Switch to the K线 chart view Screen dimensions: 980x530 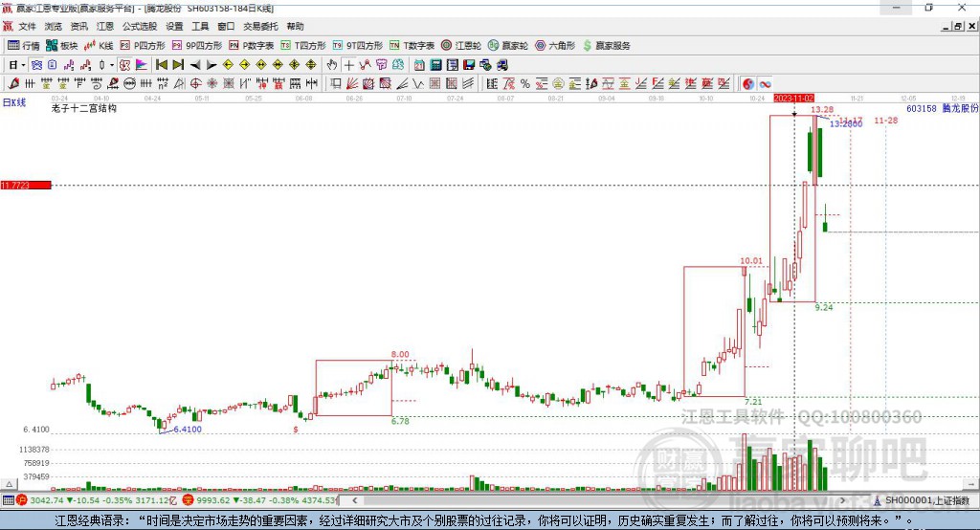[x=99, y=46]
